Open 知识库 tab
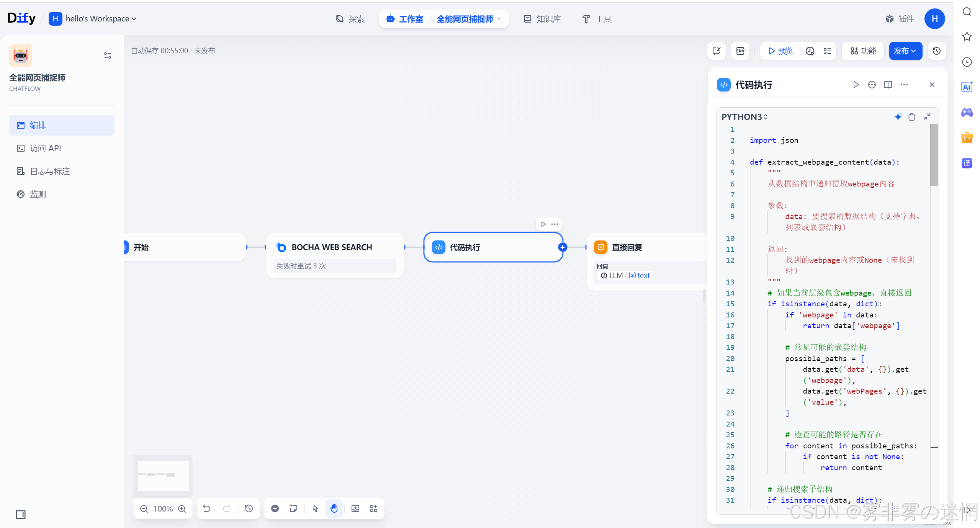The width and height of the screenshot is (980, 528). [x=542, y=19]
